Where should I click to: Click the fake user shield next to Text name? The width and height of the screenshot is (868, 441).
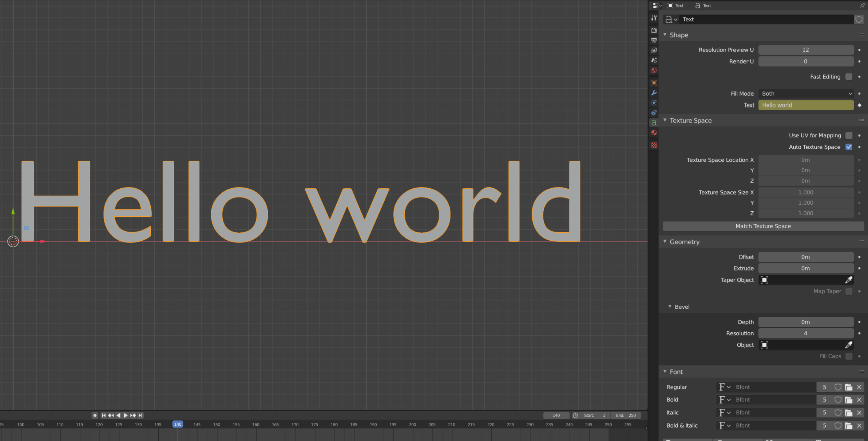click(859, 19)
